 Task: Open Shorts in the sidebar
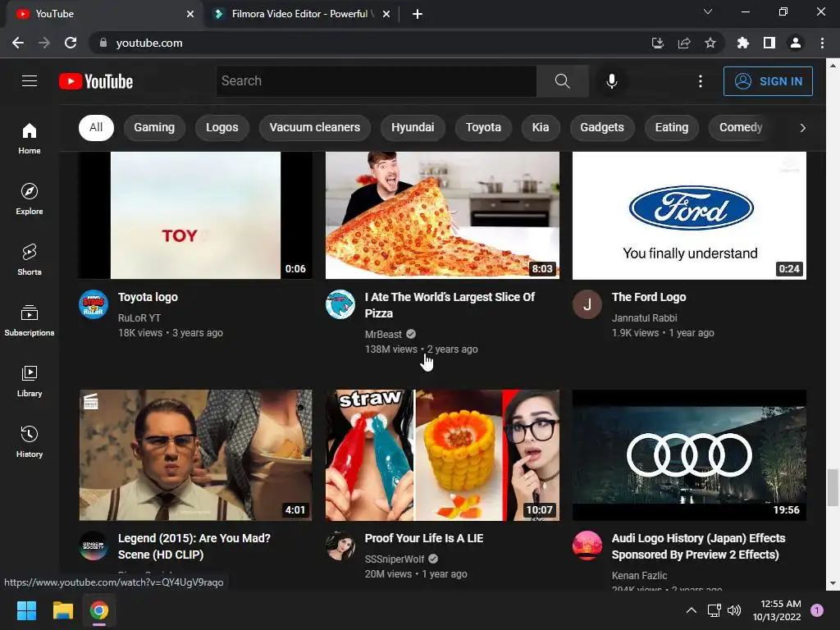pyautogui.click(x=30, y=260)
